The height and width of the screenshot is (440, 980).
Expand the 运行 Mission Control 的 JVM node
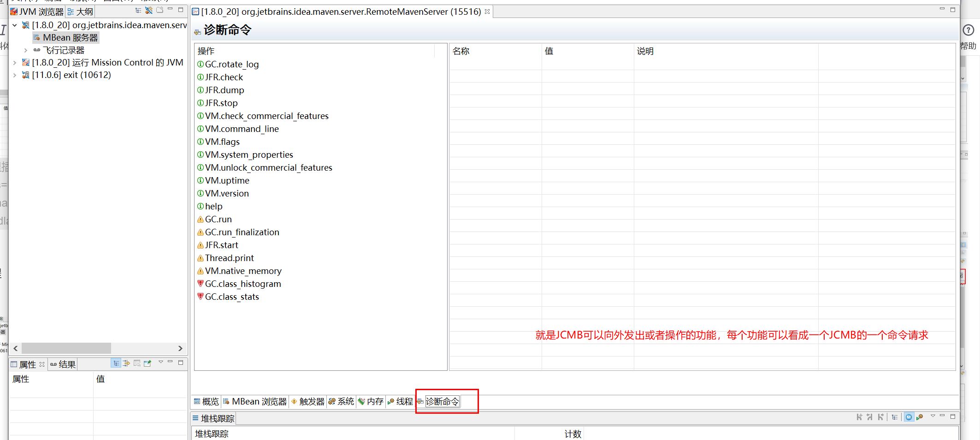coord(15,63)
